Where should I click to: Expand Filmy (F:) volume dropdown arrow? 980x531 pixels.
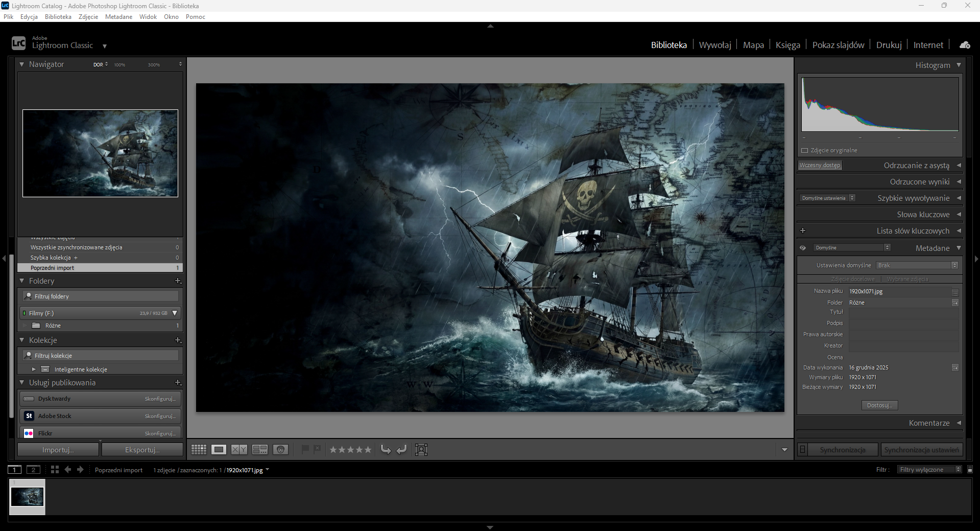pyautogui.click(x=175, y=313)
